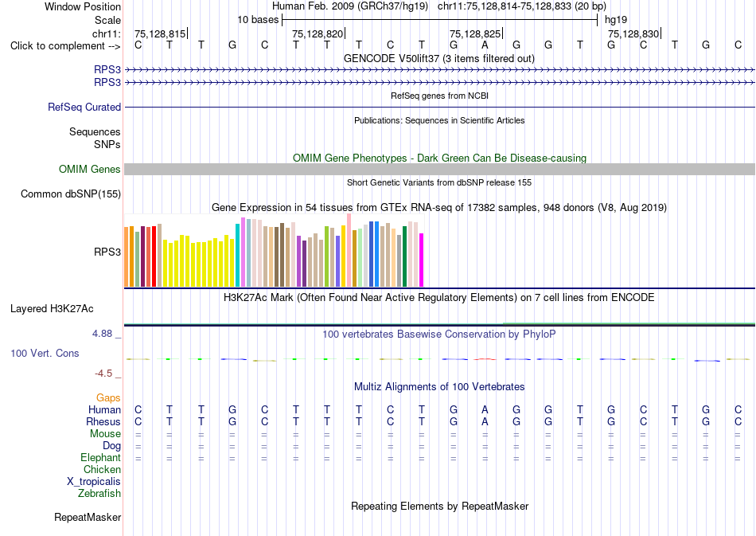Click the Basewise Conservation by PhyloP title
756x536 pixels.
(x=438, y=334)
